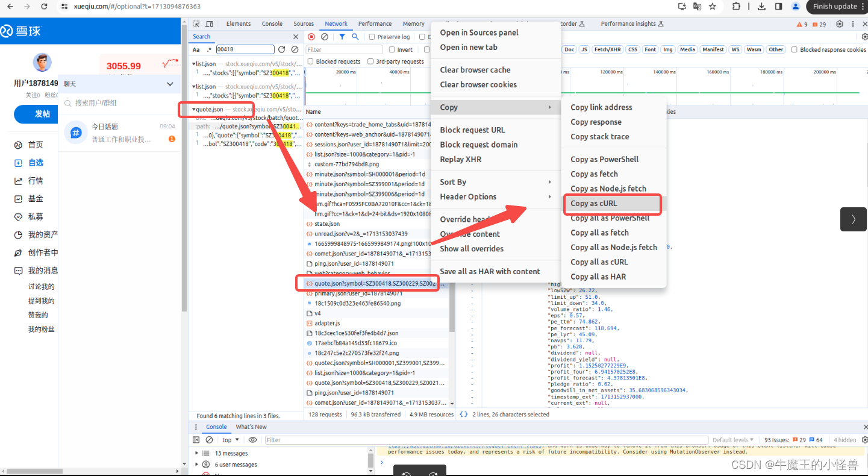The width and height of the screenshot is (868, 476).
Task: Check Blocked requests checkbox
Action: [310, 61]
